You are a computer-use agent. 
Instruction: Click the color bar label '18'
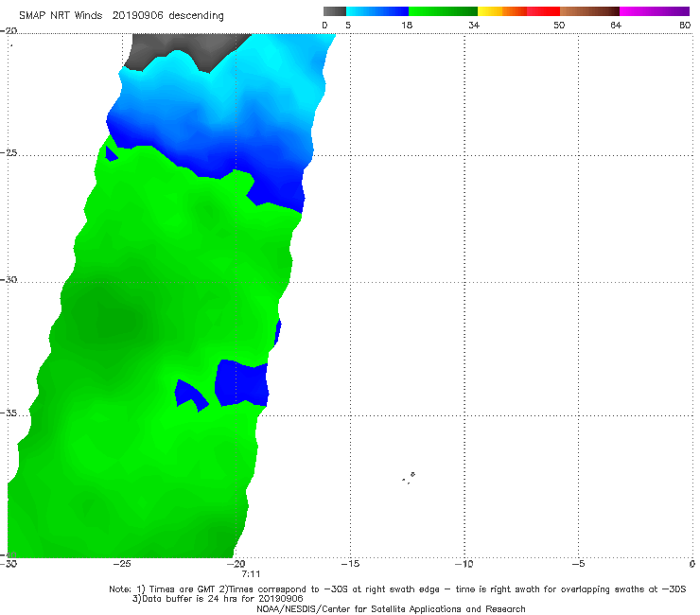pyautogui.click(x=407, y=25)
